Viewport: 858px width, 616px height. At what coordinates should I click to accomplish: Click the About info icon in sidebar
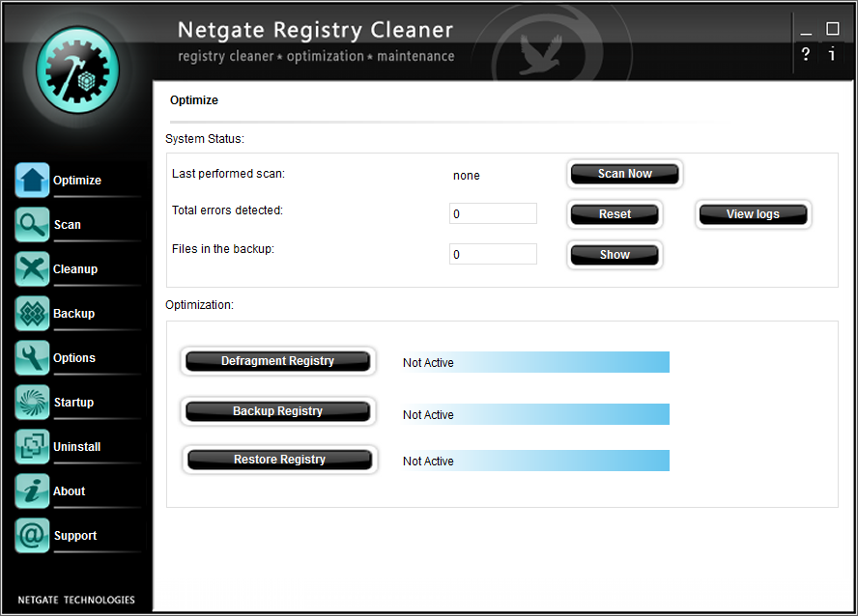click(32, 490)
